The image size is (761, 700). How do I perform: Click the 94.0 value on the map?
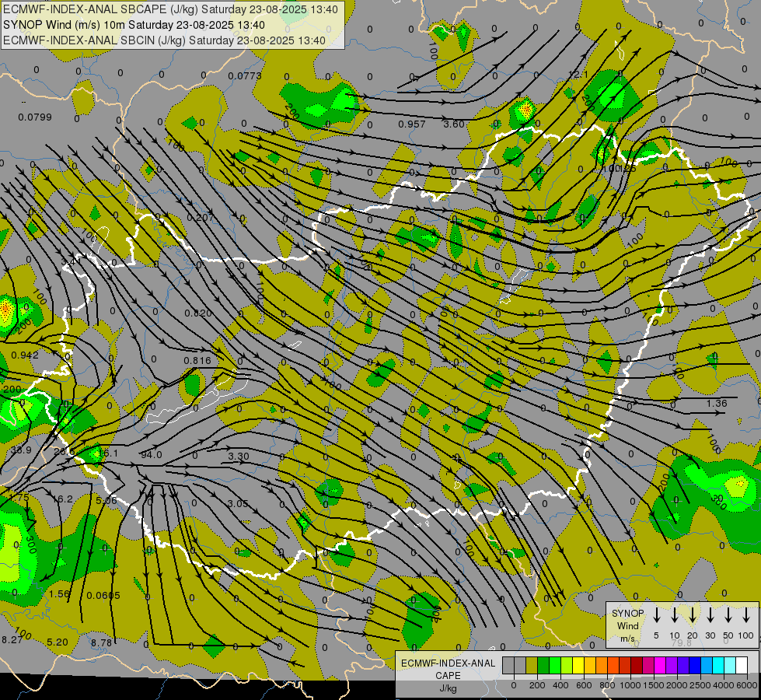point(152,455)
